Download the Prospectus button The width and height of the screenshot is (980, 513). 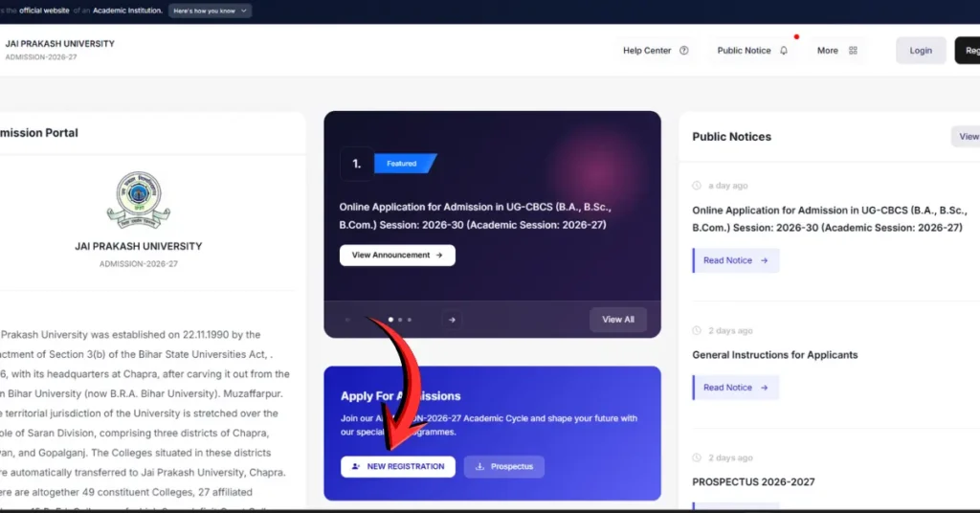(503, 467)
